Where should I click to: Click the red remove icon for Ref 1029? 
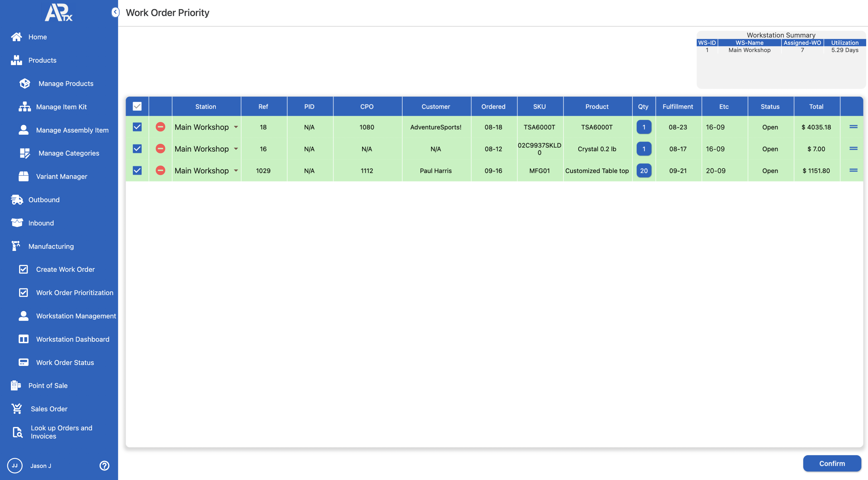160,170
